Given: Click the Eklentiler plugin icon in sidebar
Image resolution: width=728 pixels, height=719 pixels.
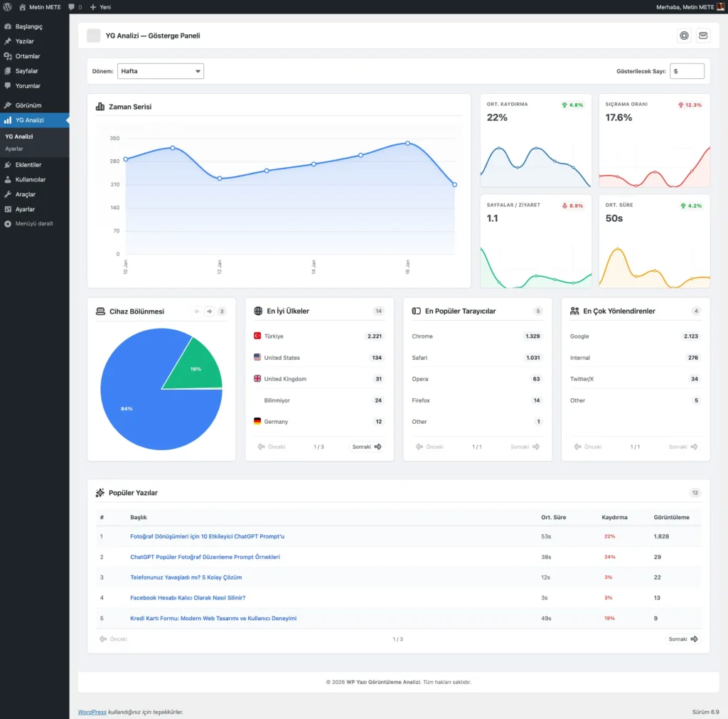Looking at the screenshot, I should [x=8, y=165].
